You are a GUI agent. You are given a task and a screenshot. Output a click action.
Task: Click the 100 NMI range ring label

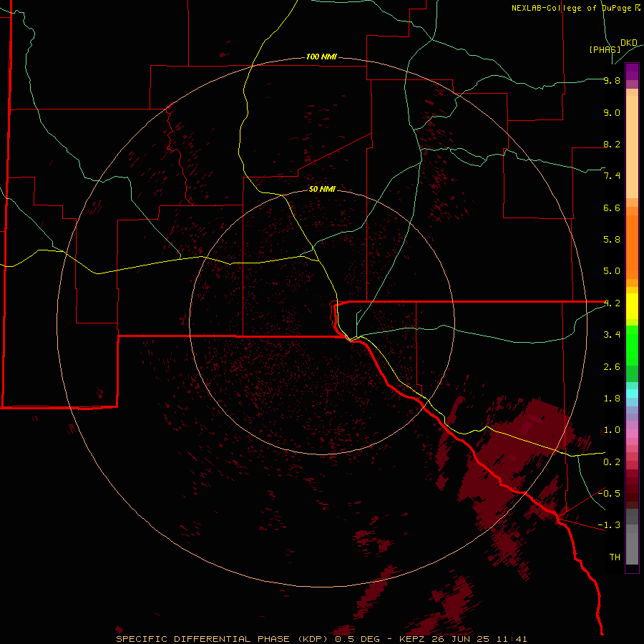[x=321, y=57]
